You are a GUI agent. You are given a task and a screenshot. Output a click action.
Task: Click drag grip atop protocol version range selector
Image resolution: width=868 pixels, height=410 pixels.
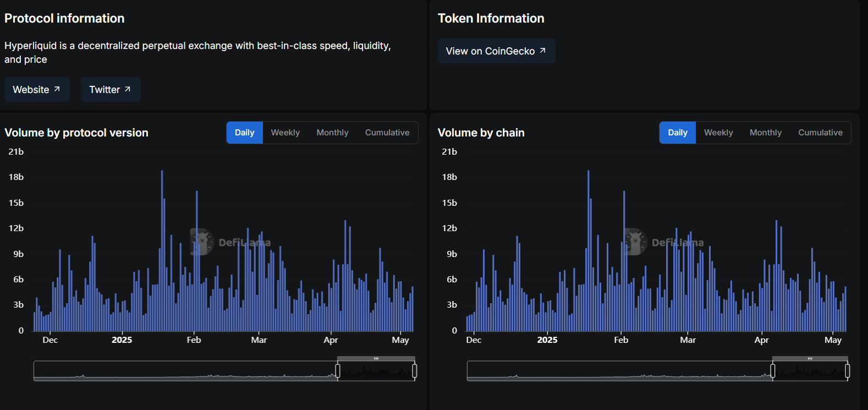point(376,359)
